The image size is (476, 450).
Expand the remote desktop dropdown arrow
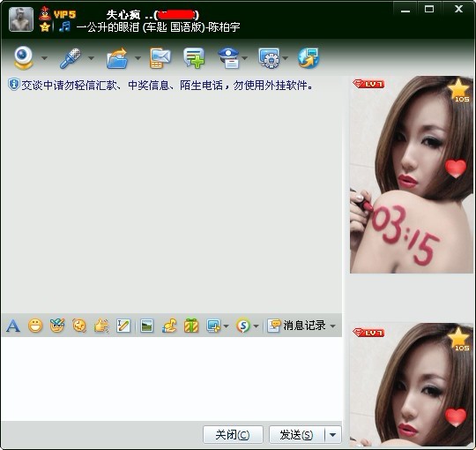(x=285, y=57)
